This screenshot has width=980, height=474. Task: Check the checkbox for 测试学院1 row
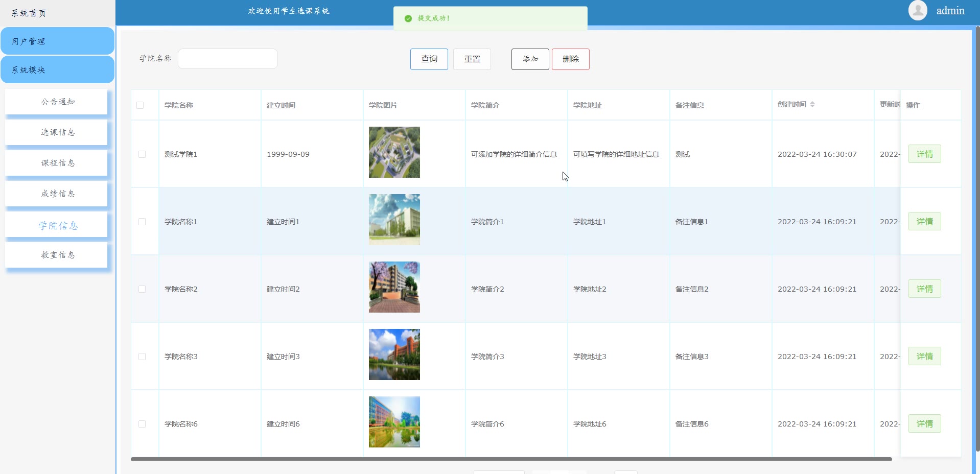pos(142,154)
